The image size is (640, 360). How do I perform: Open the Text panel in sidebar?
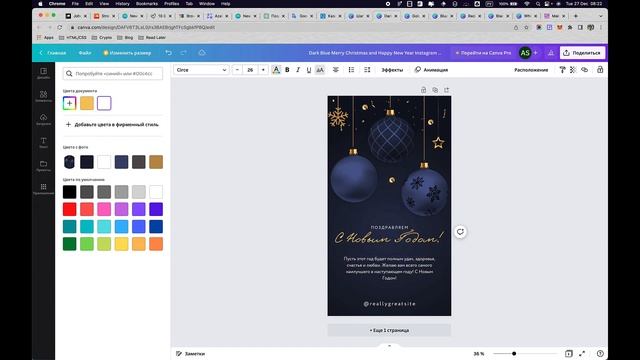pos(43,142)
